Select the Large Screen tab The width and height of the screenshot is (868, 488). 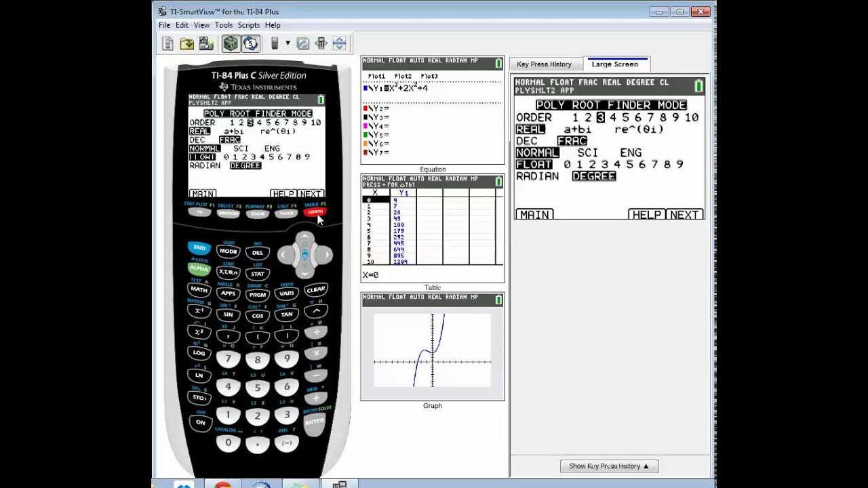[x=614, y=64]
